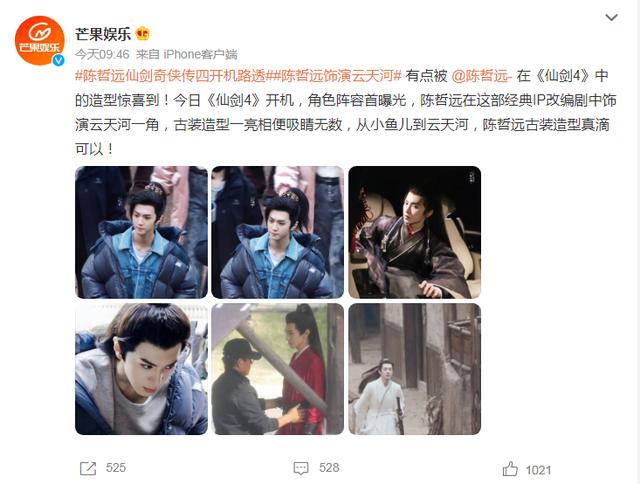Image resolution: width=640 pixels, height=484 pixels.
Task: Click the repost share icon
Action: point(88,468)
